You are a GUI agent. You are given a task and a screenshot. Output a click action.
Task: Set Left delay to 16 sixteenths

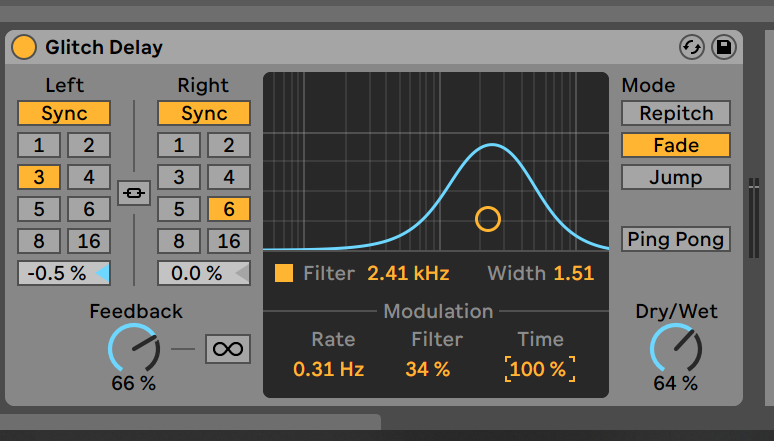click(x=89, y=241)
